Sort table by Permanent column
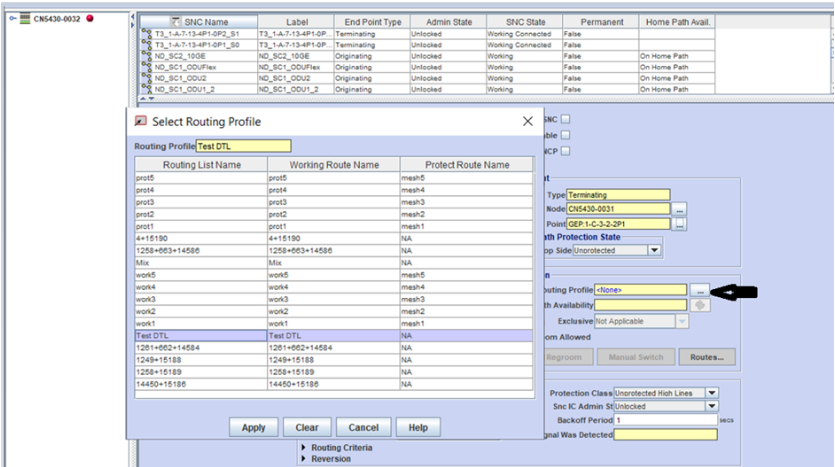The height and width of the screenshot is (467, 835). coord(601,22)
